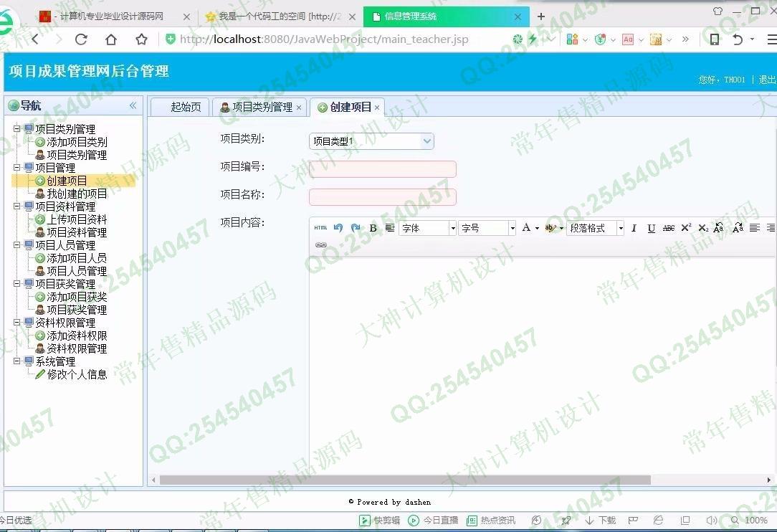The width and height of the screenshot is (777, 532).
Task: Collapse the 导航 navigation panel
Action: click(x=133, y=105)
